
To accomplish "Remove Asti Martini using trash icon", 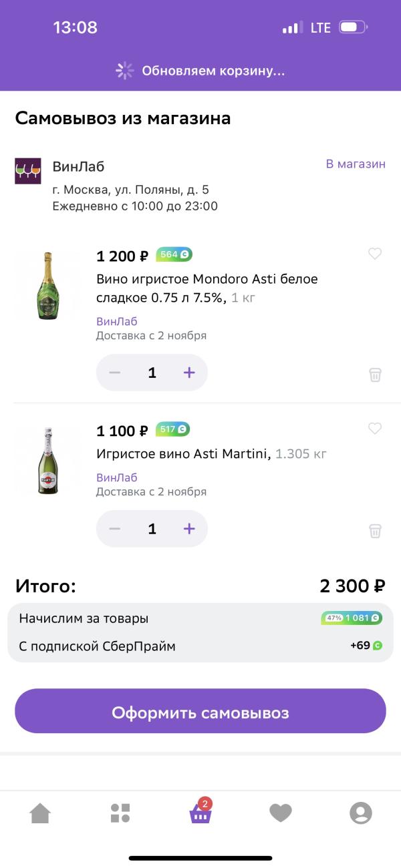I will [375, 531].
